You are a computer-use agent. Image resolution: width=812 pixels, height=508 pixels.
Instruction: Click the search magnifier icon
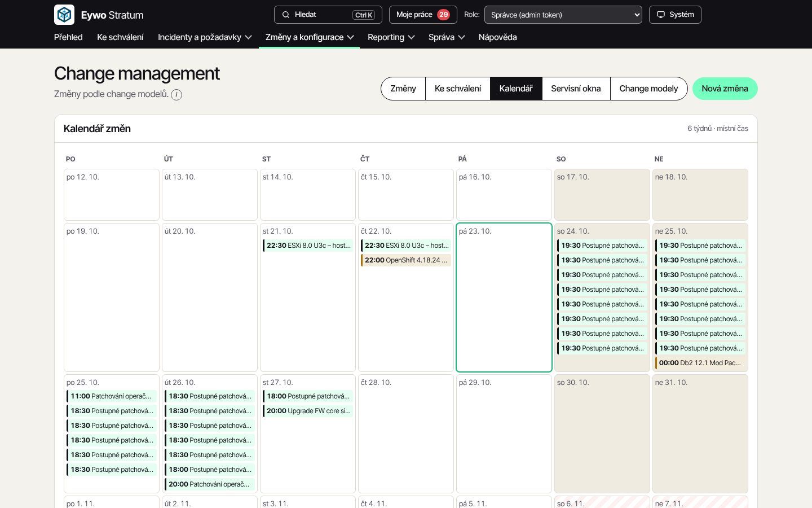[x=286, y=15]
